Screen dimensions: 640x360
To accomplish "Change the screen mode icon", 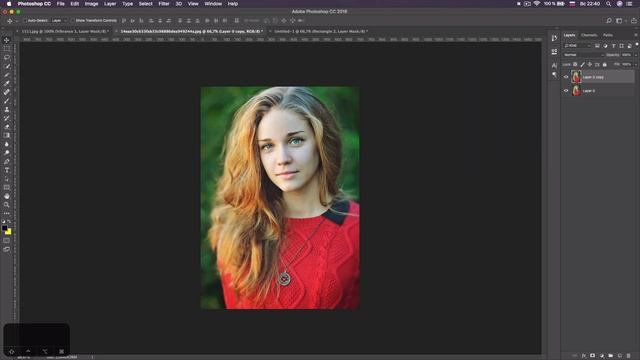I will click(7, 249).
